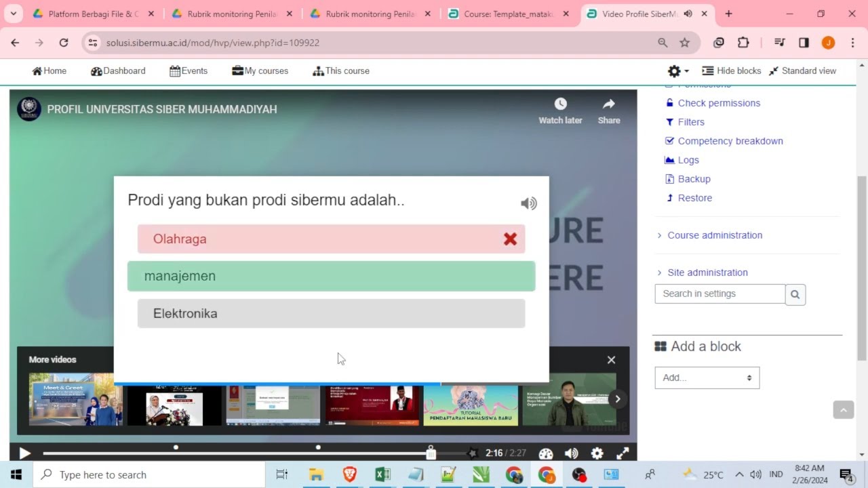Bookmark this page with star icon
This screenshot has width=868, height=488.
tap(685, 43)
